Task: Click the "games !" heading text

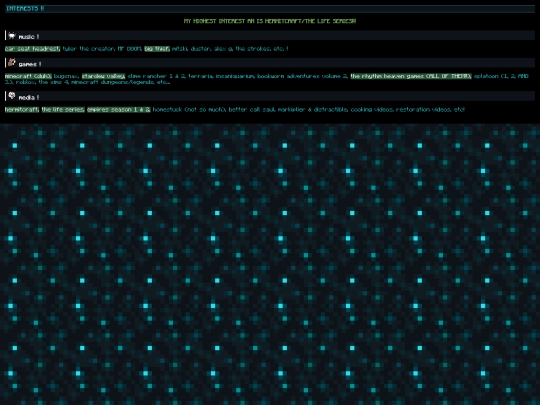Action: pos(30,64)
